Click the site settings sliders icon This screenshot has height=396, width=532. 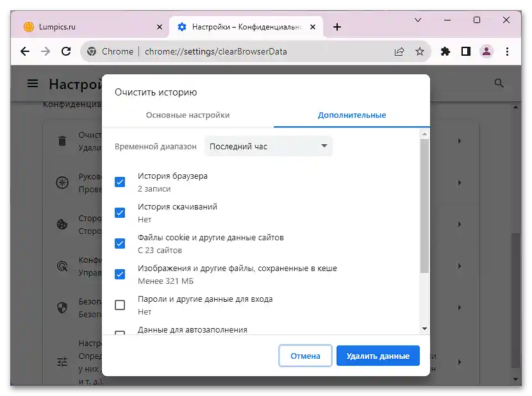[62, 361]
